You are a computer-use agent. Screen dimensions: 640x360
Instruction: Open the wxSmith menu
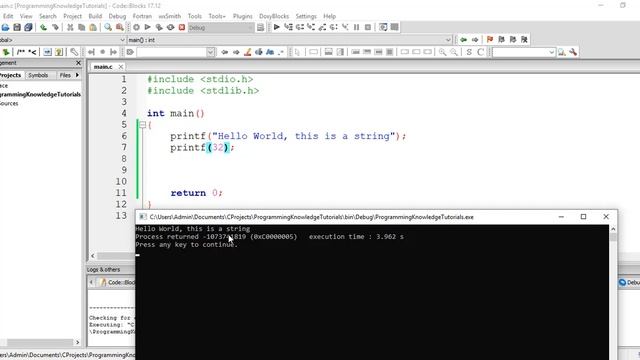[x=169, y=16]
